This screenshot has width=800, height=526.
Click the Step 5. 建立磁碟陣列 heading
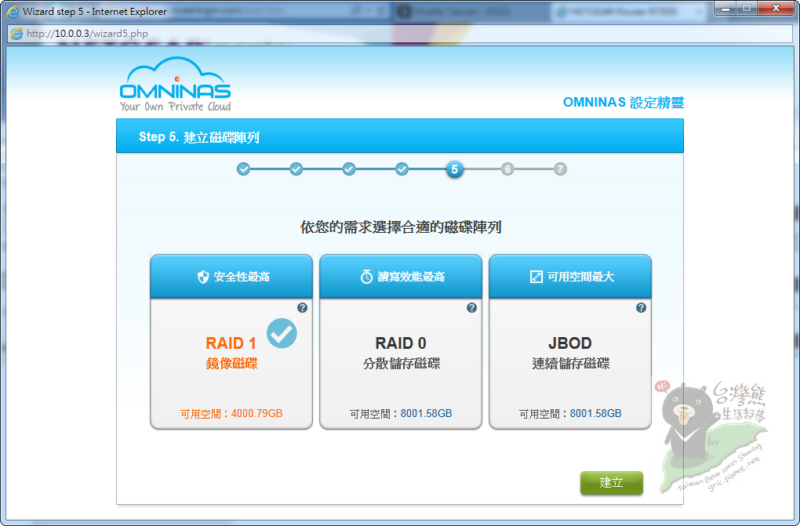[x=199, y=137]
